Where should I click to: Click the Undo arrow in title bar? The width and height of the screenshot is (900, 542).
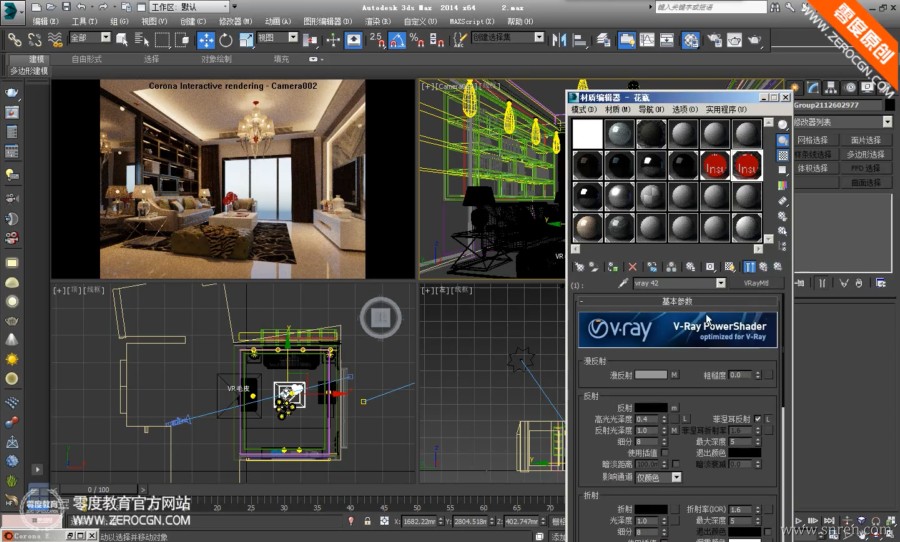coord(81,7)
